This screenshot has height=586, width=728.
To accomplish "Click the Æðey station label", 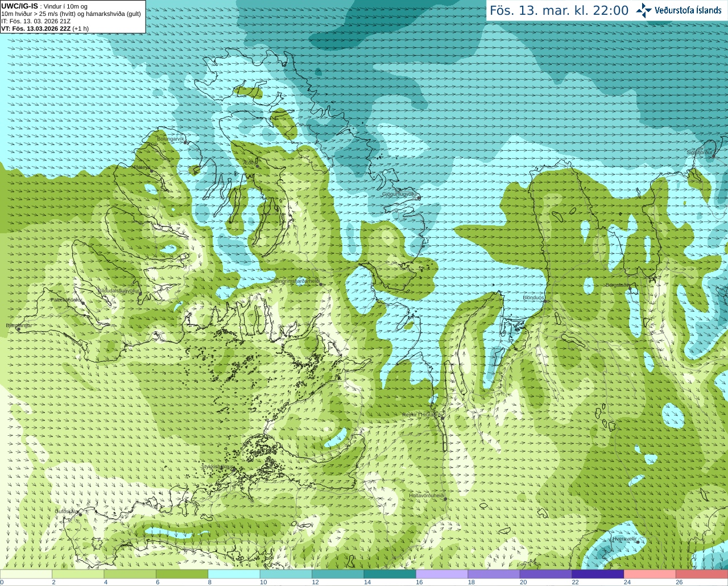I will click(249, 163).
